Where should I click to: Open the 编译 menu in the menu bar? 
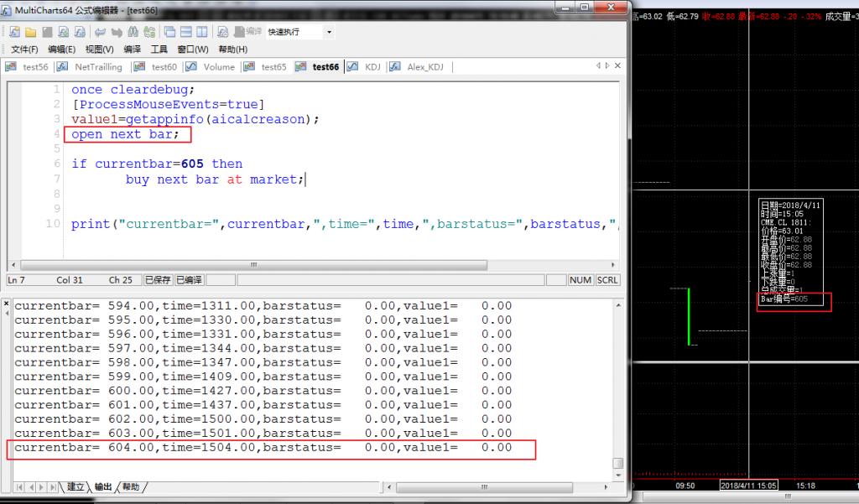[132, 49]
